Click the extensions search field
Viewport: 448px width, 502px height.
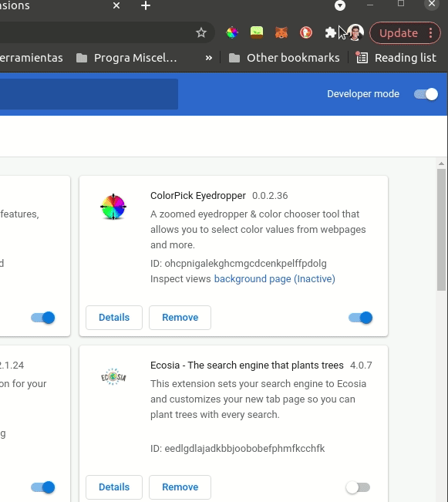pos(89,94)
